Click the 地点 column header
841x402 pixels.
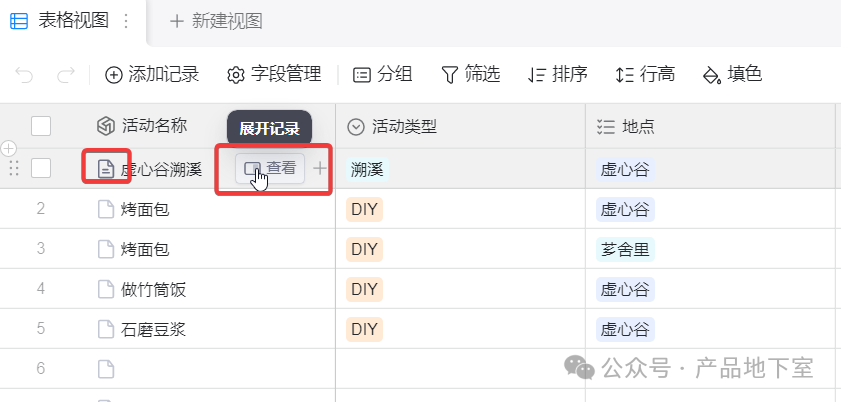point(638,126)
